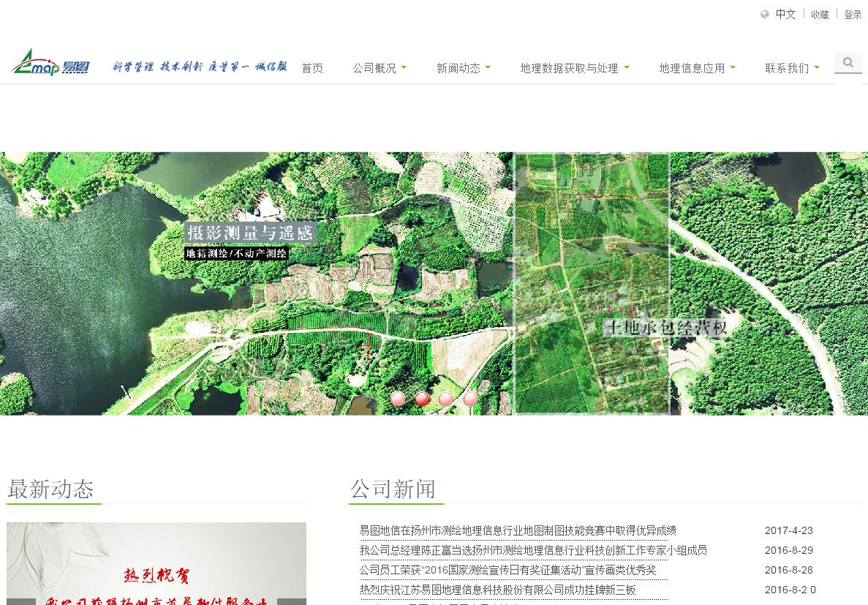This screenshot has height=605, width=868.
Task: Open the 新闻动态 menu item
Action: 458,68
